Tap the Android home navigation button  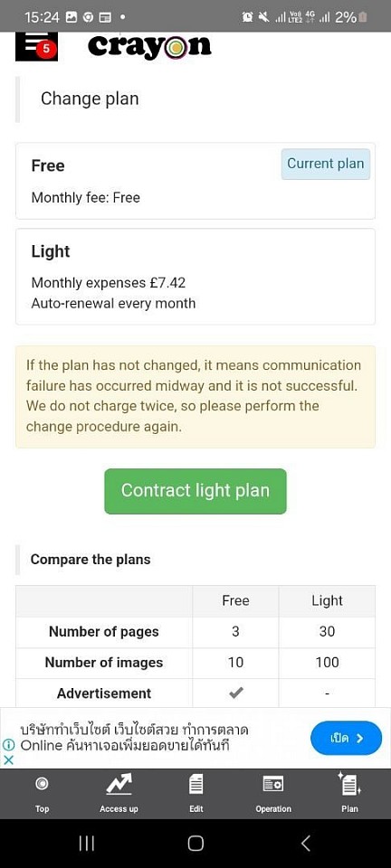pyautogui.click(x=195, y=843)
